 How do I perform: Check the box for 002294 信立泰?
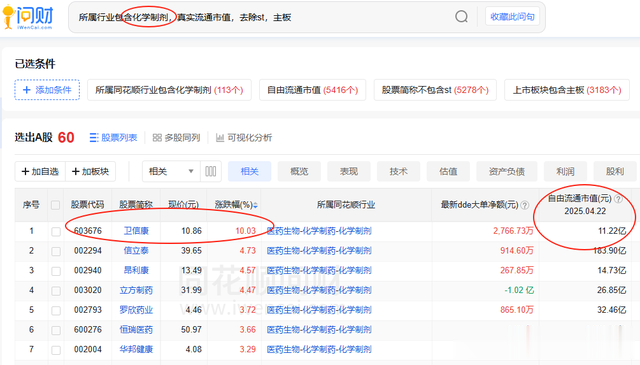point(56,251)
